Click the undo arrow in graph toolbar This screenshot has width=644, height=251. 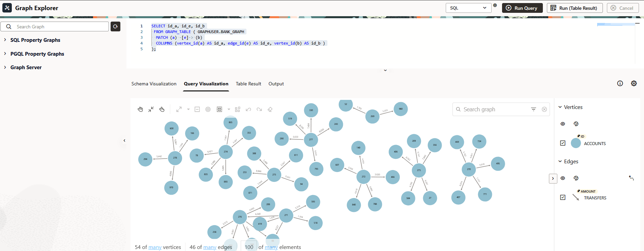tap(248, 109)
